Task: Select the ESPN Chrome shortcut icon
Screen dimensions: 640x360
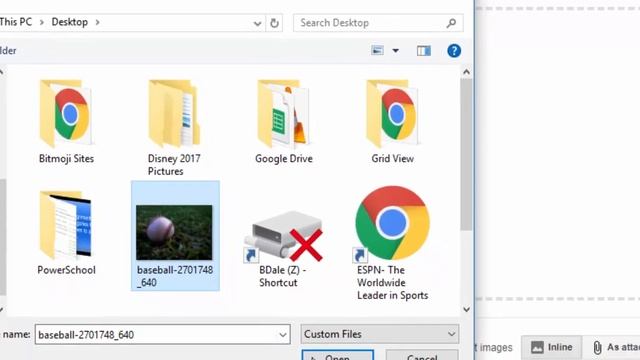Action: [x=392, y=223]
